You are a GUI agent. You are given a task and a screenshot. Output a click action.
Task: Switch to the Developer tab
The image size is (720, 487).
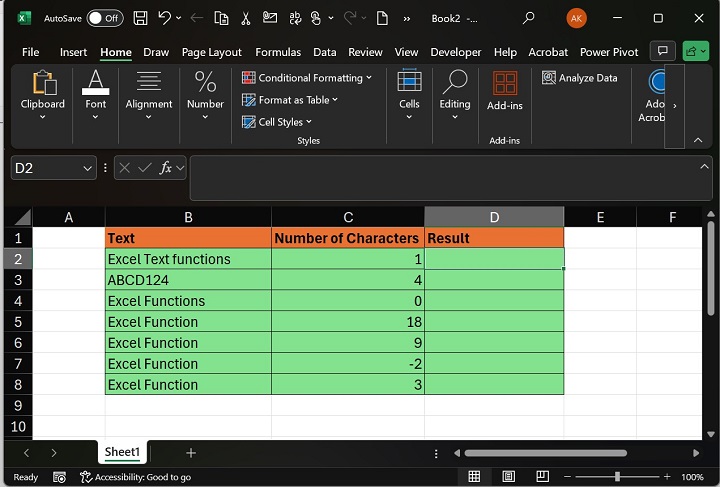[x=456, y=52]
